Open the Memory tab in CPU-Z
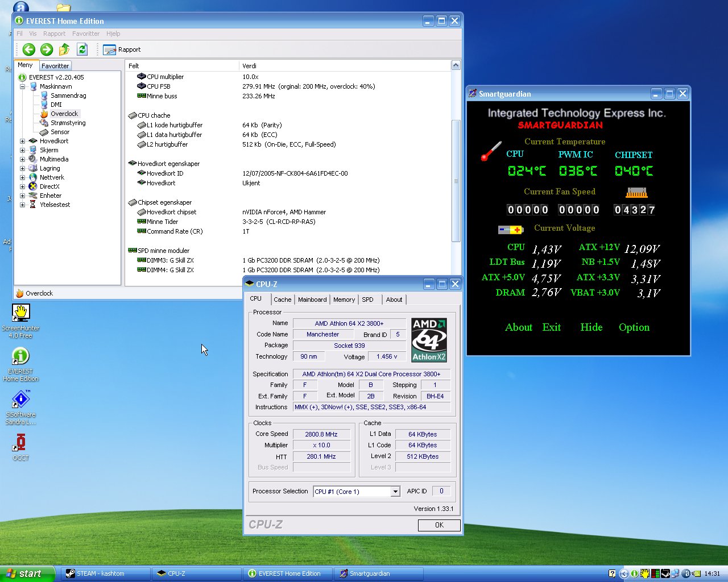 [344, 300]
